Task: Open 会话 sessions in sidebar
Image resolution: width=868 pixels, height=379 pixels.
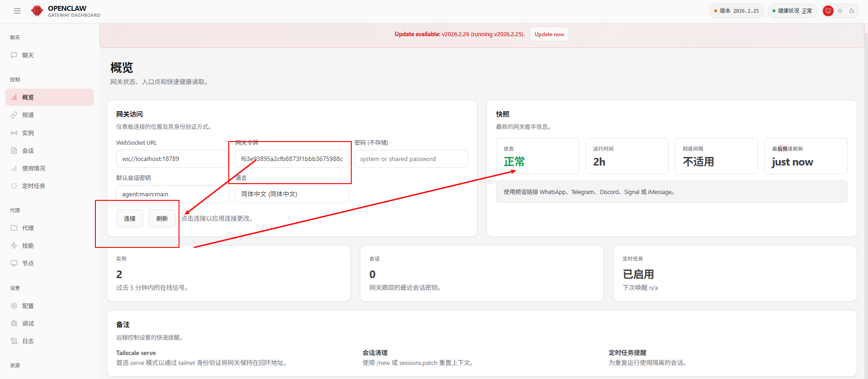Action: point(50,151)
